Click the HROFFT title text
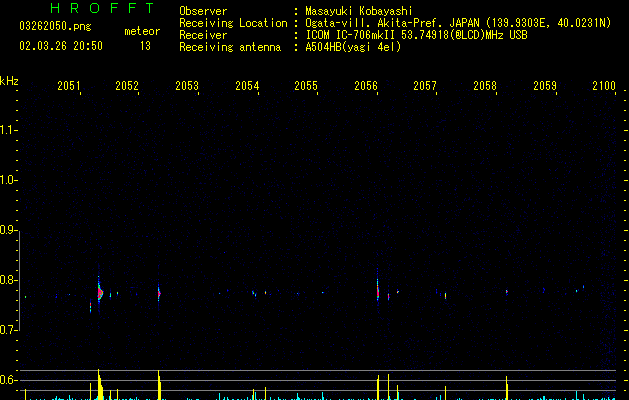This screenshot has height=400, width=629. click(x=102, y=8)
